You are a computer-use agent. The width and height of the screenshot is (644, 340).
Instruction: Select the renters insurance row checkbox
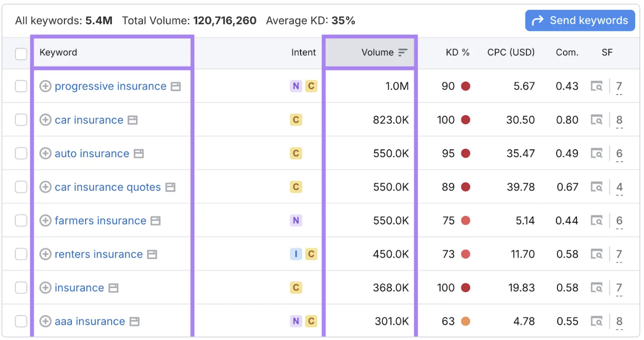pos(21,254)
